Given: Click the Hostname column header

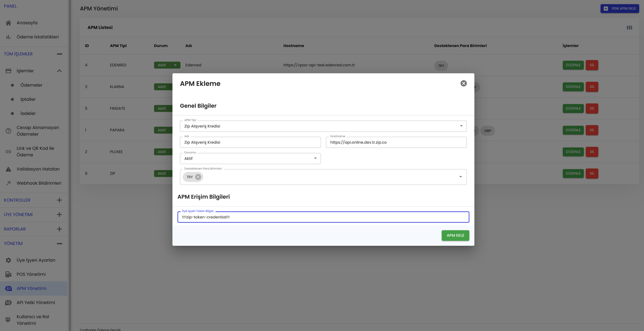Looking at the screenshot, I should 294,46.
